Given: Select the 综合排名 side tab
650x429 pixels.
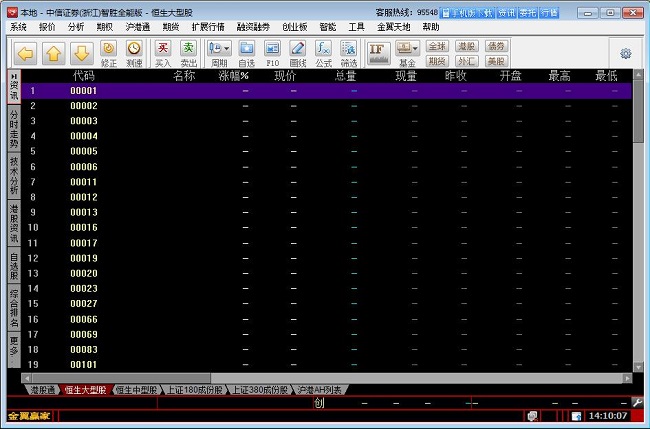Looking at the screenshot, I should [14, 308].
